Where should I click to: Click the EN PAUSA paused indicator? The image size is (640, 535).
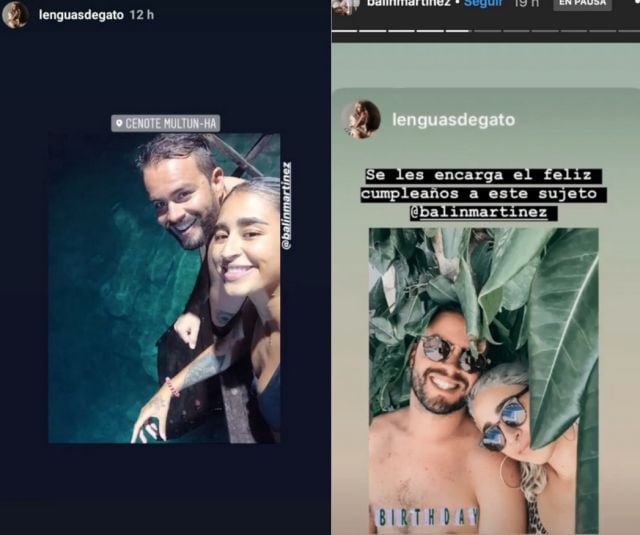[x=582, y=4]
